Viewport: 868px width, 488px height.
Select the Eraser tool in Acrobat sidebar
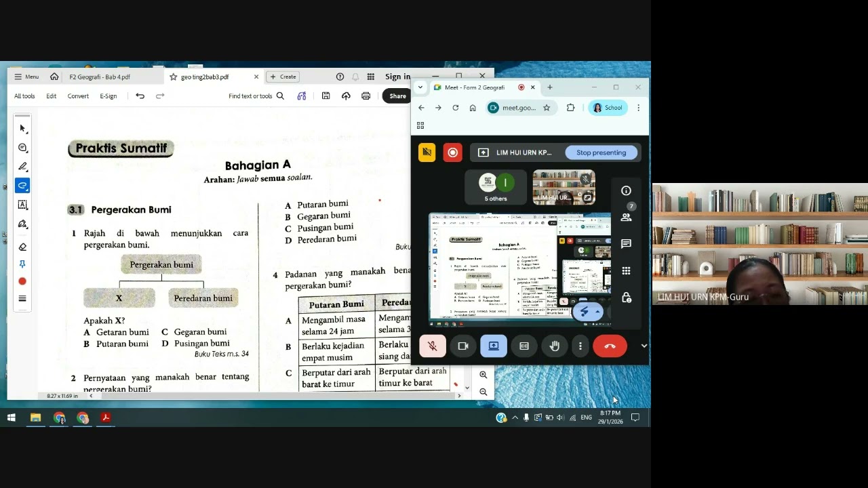tap(22, 247)
